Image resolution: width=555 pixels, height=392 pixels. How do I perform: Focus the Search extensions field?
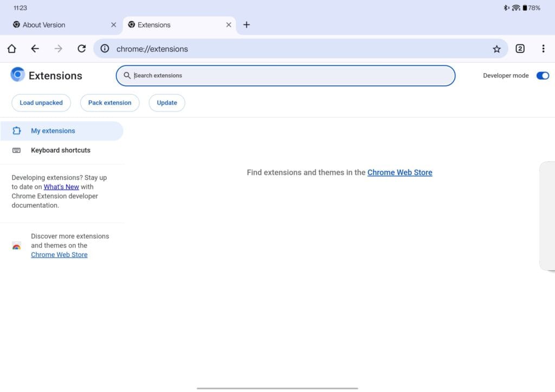pos(285,76)
